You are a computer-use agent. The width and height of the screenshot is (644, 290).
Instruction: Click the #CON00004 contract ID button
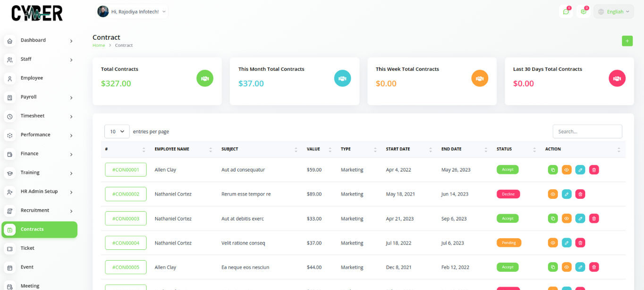[126, 243]
